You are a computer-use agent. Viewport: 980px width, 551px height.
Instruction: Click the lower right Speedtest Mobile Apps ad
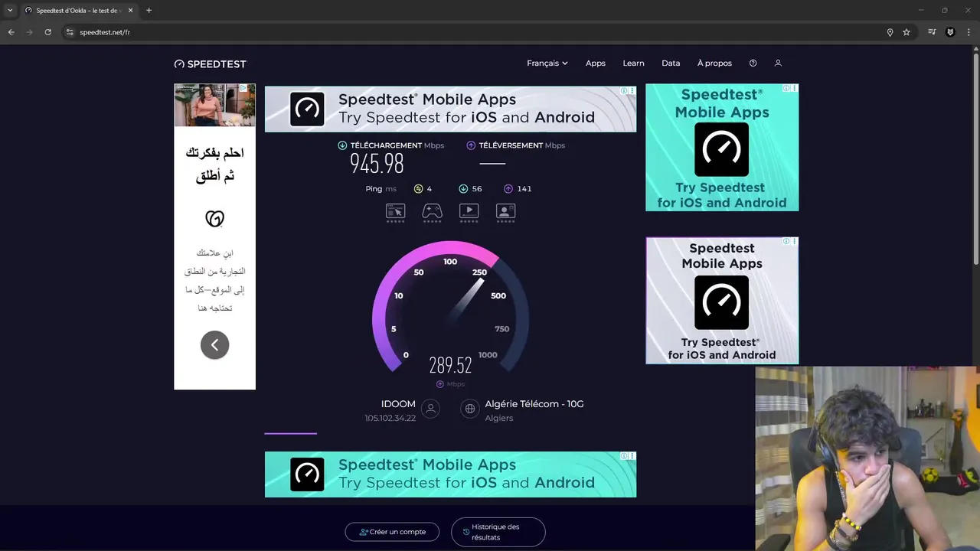point(722,301)
